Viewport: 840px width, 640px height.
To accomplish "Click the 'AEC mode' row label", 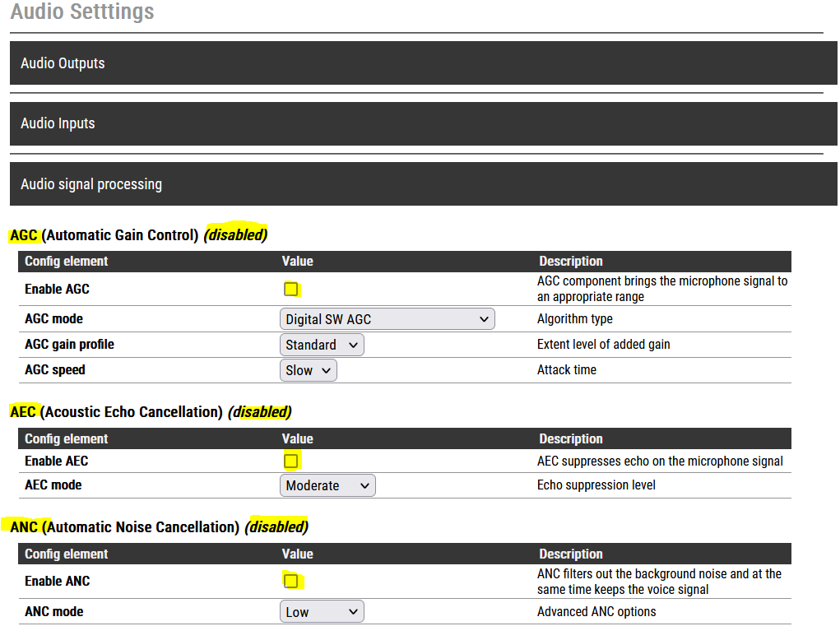I will point(53,485).
